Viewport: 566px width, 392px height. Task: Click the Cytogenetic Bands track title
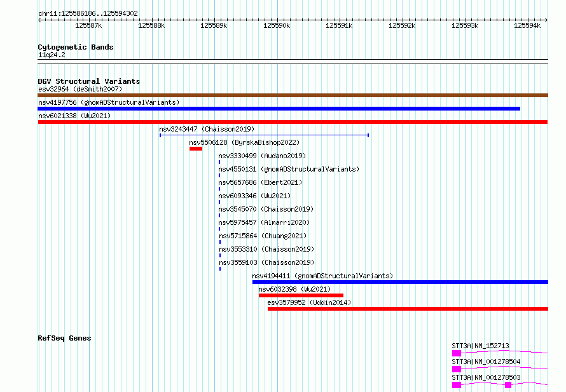pos(76,47)
